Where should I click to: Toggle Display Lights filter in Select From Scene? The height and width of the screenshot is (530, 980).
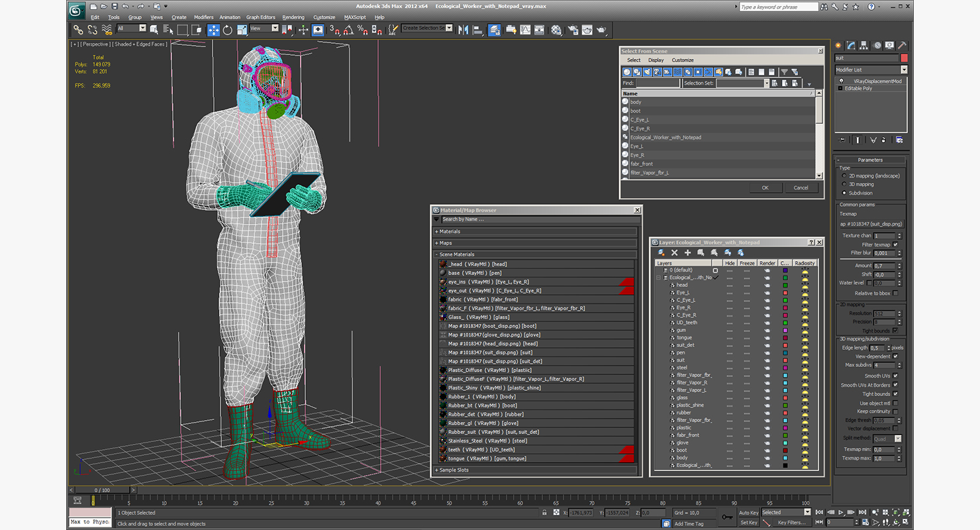pyautogui.click(x=647, y=72)
